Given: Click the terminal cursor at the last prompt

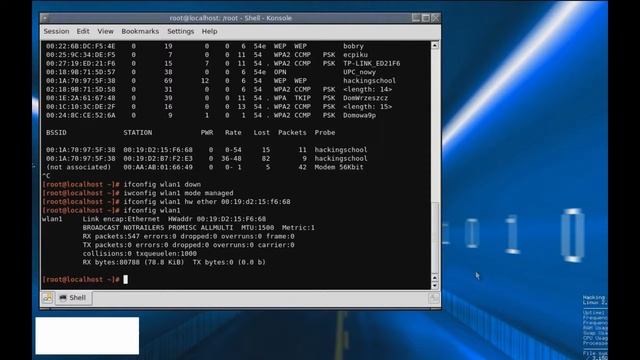Looking at the screenshot, I should 125,279.
